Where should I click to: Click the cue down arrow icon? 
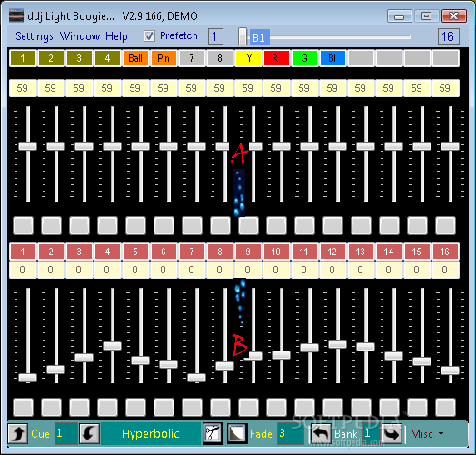tap(90, 434)
